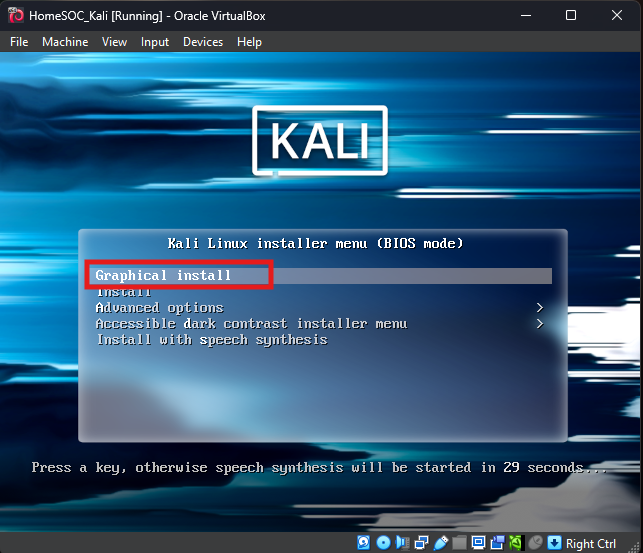Image resolution: width=643 pixels, height=553 pixels.
Task: Click the hard disk activity status icon
Action: pos(363,543)
